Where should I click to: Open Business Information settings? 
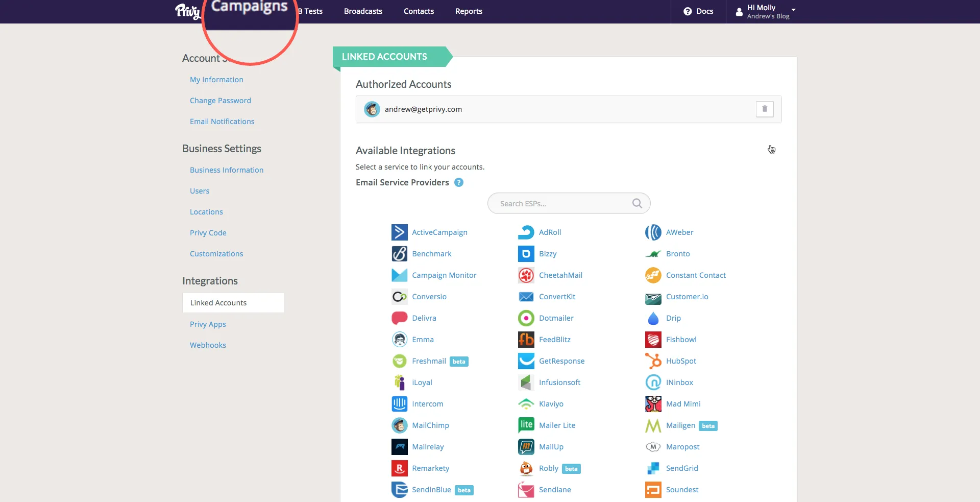tap(227, 170)
